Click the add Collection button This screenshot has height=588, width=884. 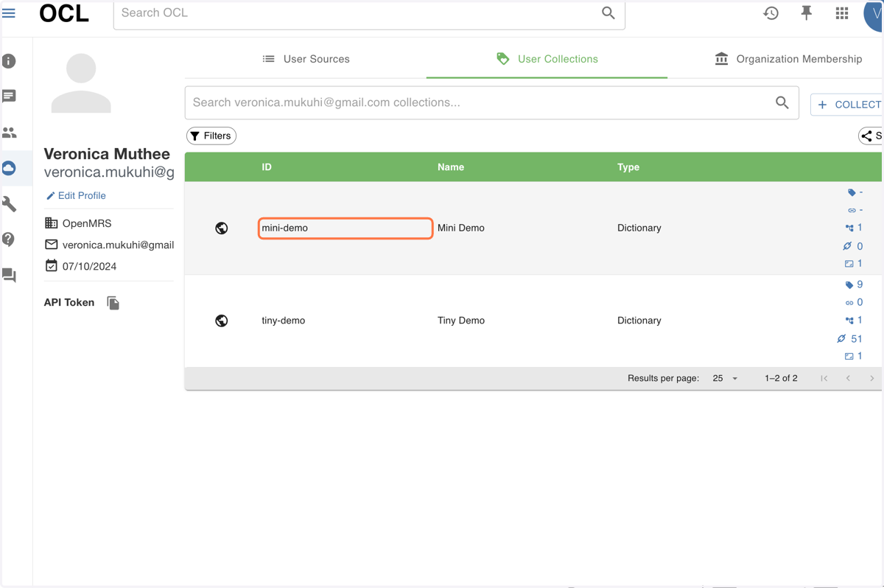[847, 105]
